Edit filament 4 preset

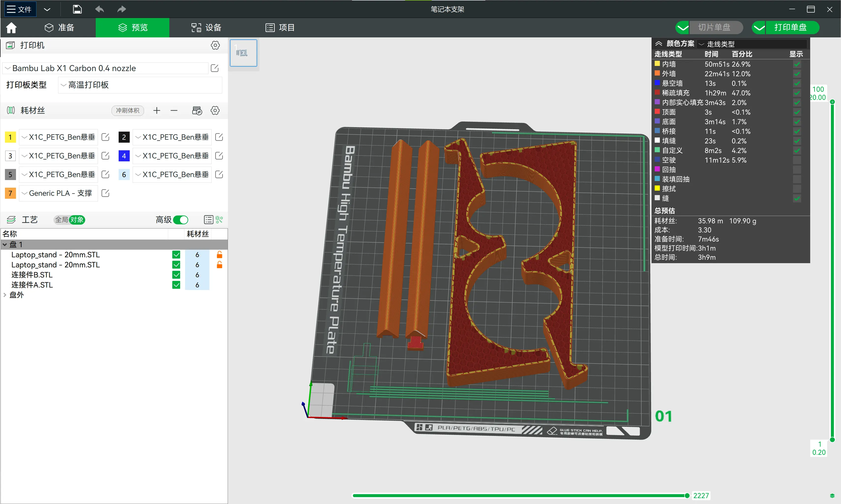point(219,155)
